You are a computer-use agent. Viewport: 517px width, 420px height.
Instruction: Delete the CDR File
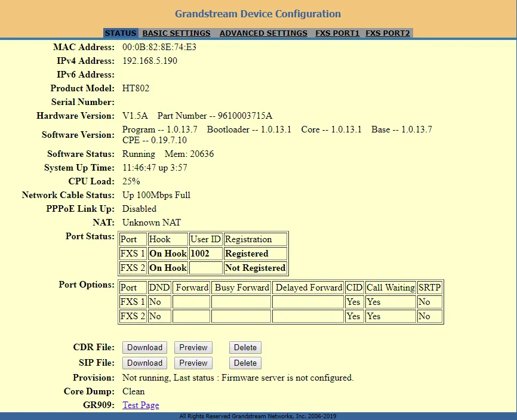click(x=245, y=348)
